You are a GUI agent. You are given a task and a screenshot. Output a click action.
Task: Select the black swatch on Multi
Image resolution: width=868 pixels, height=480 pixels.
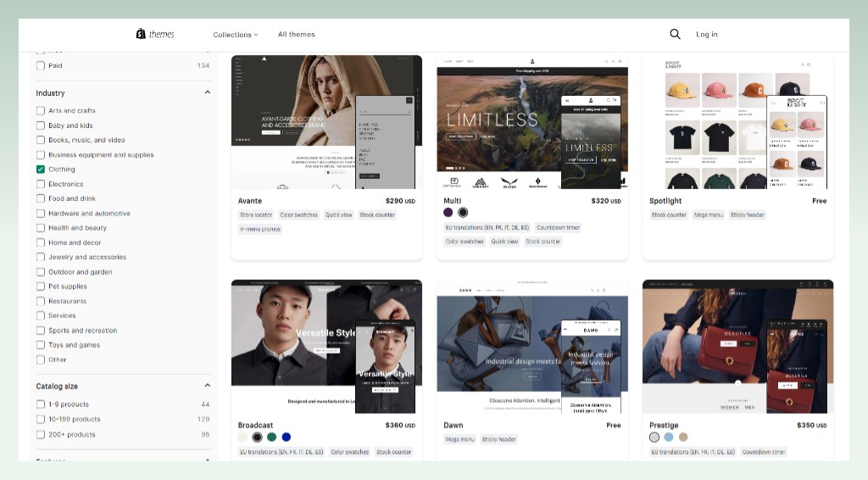[463, 213]
